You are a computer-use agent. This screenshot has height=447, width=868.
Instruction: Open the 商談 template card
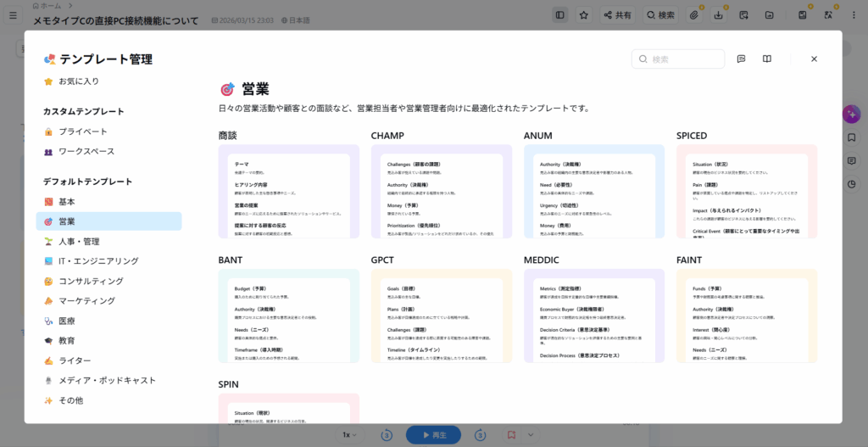tap(289, 192)
